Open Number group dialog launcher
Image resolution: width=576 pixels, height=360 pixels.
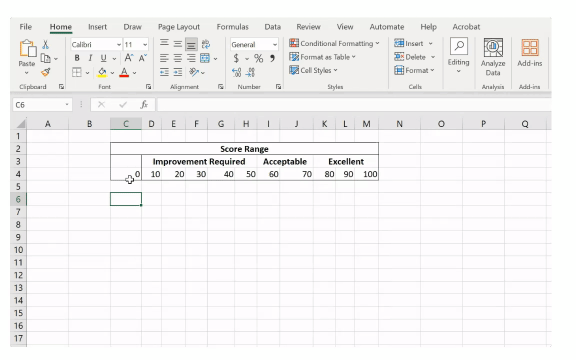pos(278,87)
